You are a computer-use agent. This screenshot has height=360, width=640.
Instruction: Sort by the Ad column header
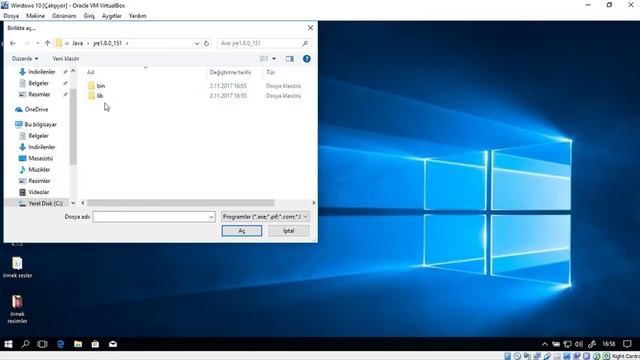(91, 72)
